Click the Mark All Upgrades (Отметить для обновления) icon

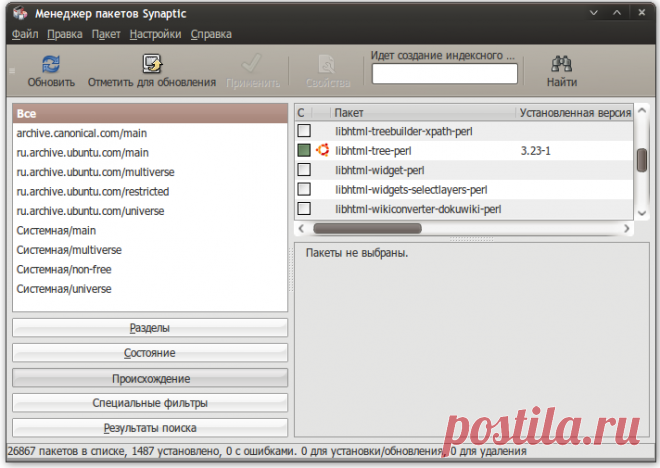coord(152,64)
